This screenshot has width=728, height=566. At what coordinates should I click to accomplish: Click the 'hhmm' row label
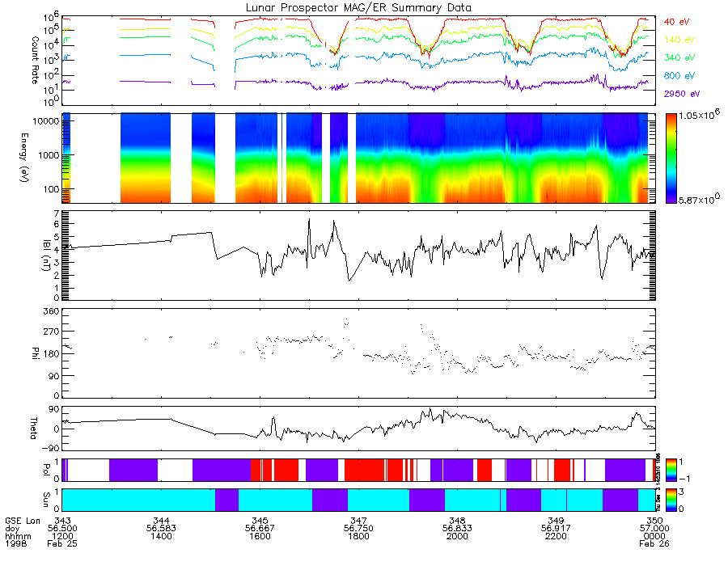click(18, 536)
